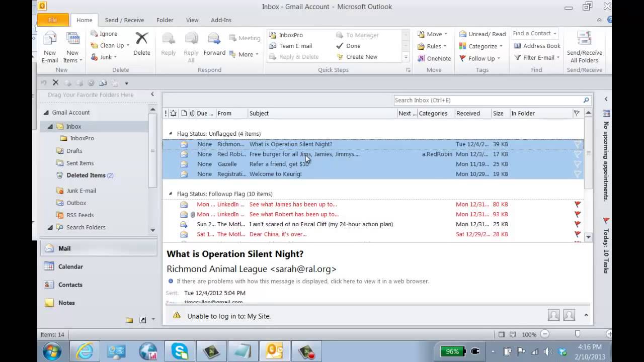Image resolution: width=644 pixels, height=362 pixels.
Task: Collapse the Followup Flag group
Action: pyautogui.click(x=171, y=194)
